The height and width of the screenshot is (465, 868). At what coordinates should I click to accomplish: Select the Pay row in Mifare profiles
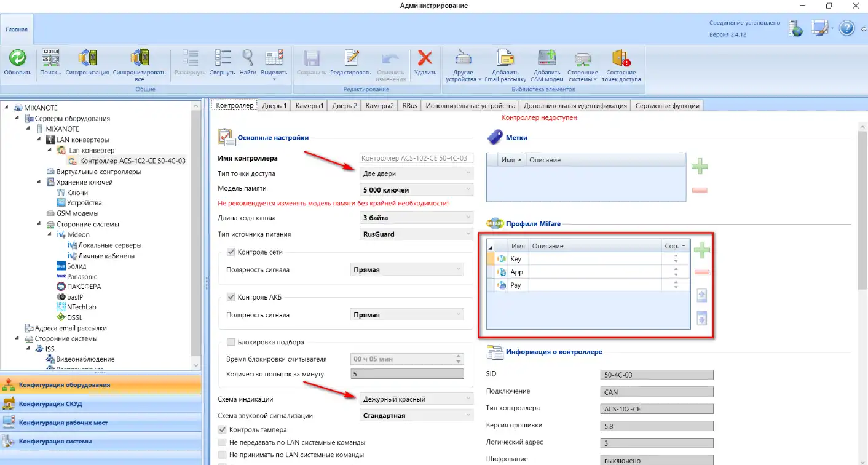point(588,285)
